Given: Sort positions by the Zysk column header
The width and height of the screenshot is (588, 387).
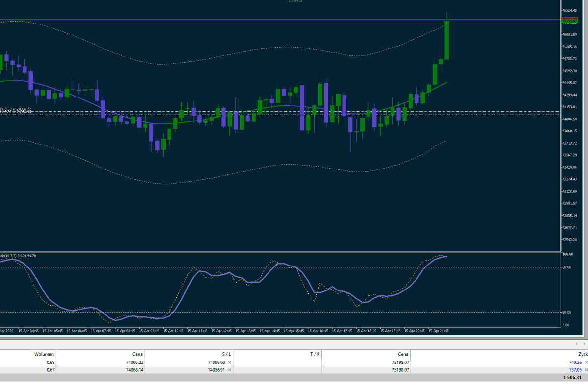Looking at the screenshot, I should coord(582,354).
